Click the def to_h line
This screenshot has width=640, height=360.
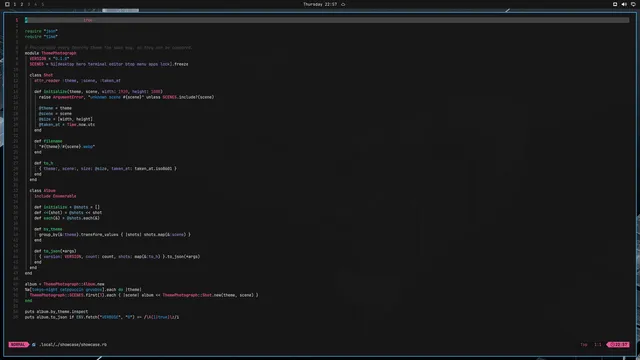point(44,163)
